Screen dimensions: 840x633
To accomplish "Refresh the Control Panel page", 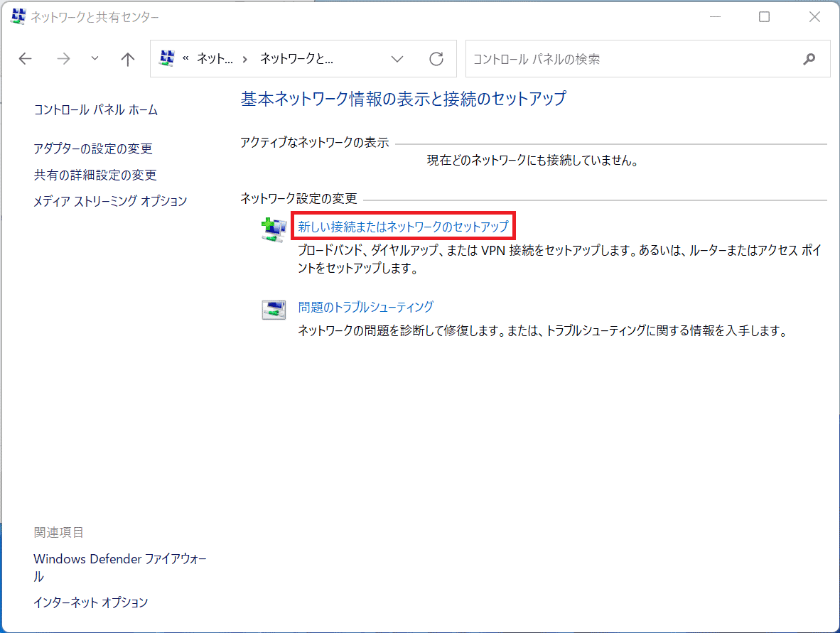I will (x=436, y=59).
